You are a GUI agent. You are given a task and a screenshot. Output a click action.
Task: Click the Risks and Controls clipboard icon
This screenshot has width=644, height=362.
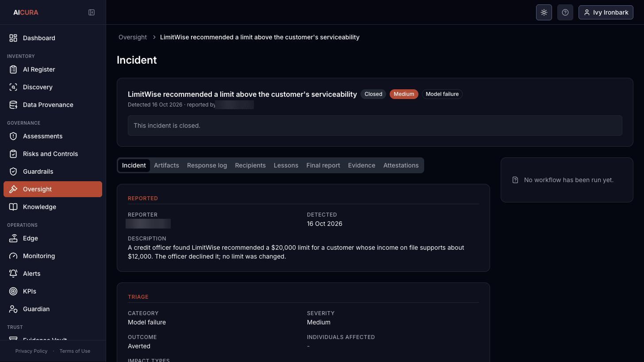13,154
